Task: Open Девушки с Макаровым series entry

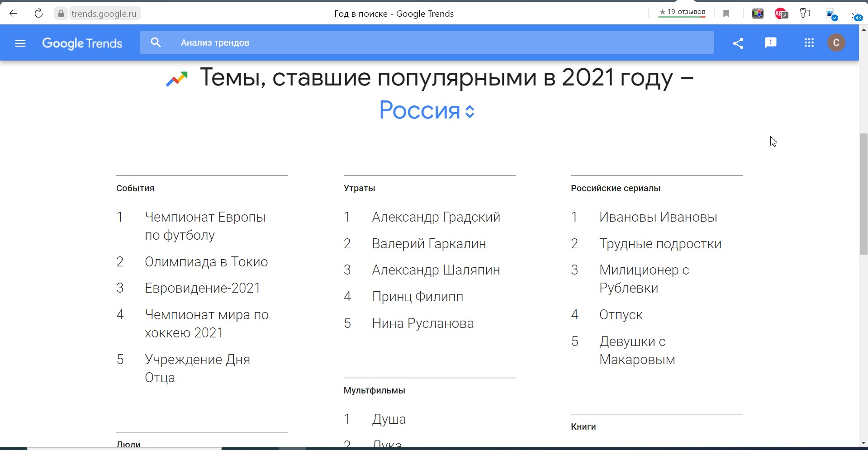Action: pos(637,351)
